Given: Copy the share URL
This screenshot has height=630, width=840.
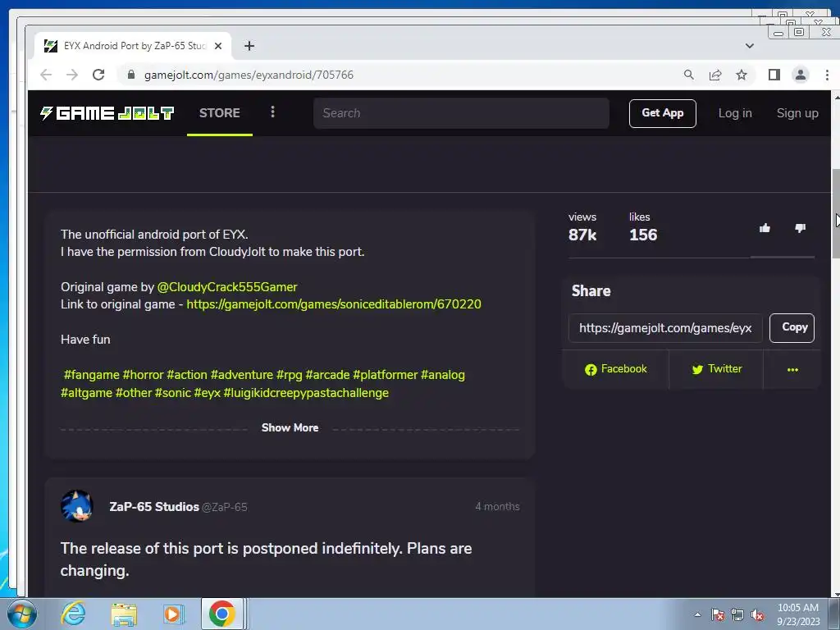Looking at the screenshot, I should click(792, 327).
